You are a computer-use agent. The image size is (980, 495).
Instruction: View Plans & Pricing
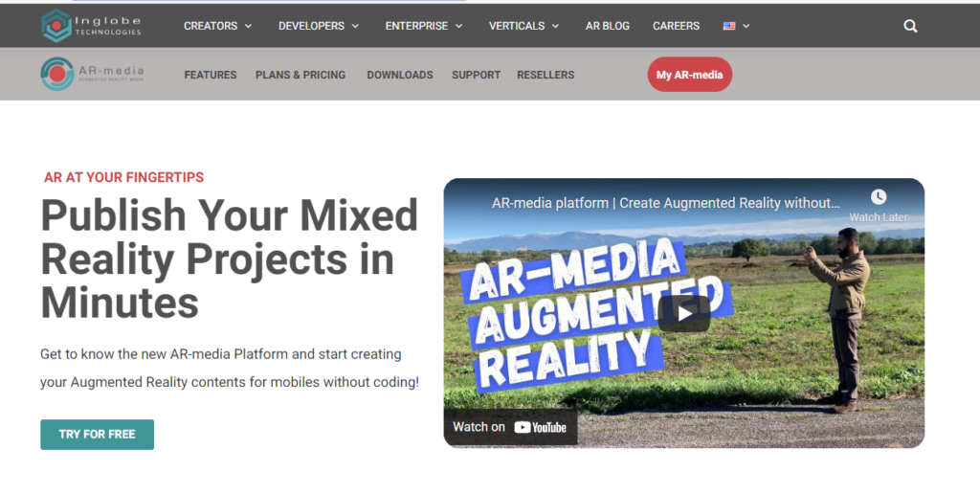pyautogui.click(x=300, y=75)
